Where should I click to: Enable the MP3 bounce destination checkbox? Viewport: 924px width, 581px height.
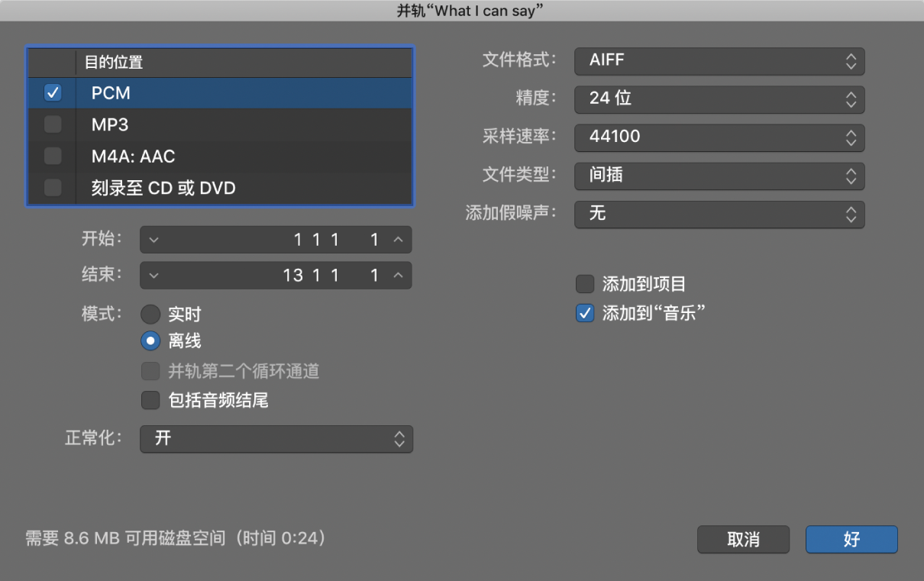[x=51, y=124]
